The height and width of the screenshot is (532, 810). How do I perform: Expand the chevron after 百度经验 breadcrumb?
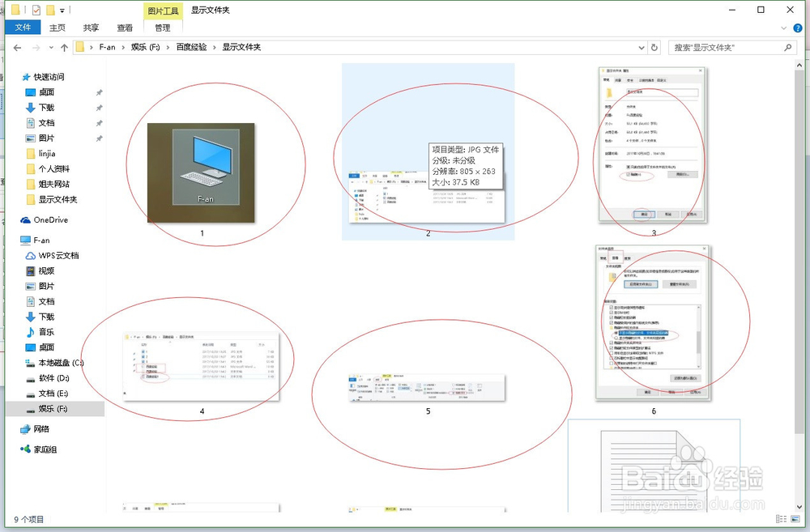point(214,48)
